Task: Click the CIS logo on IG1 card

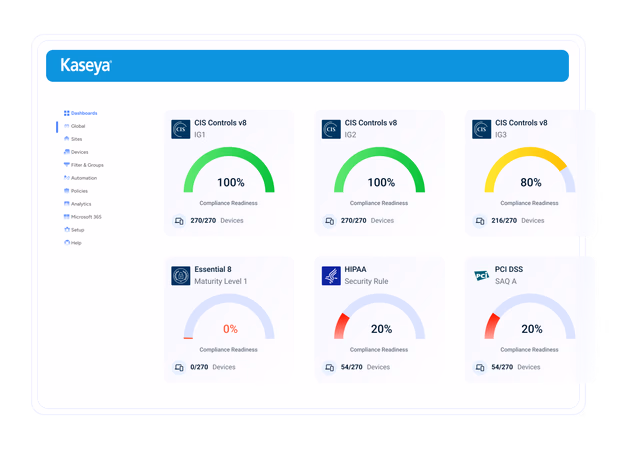Action: [181, 129]
